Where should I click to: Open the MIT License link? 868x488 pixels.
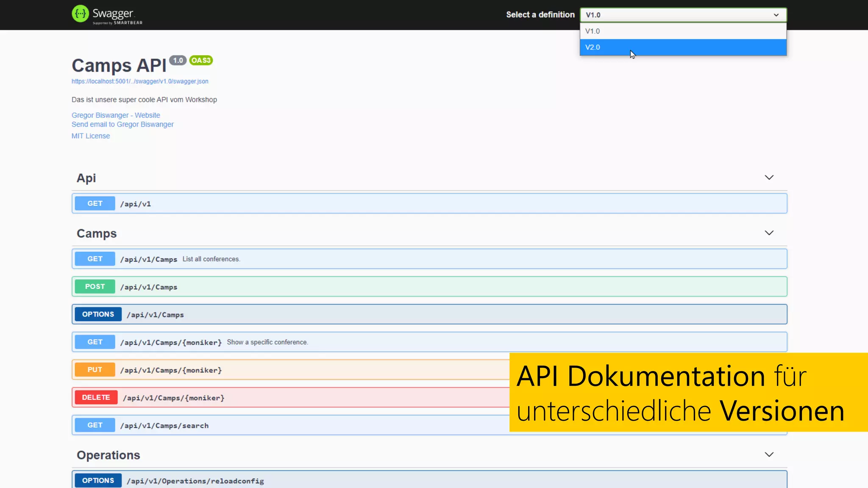(91, 136)
